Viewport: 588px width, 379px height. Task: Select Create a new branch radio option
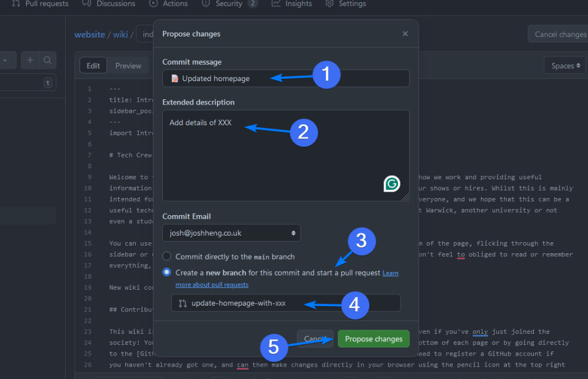point(167,273)
